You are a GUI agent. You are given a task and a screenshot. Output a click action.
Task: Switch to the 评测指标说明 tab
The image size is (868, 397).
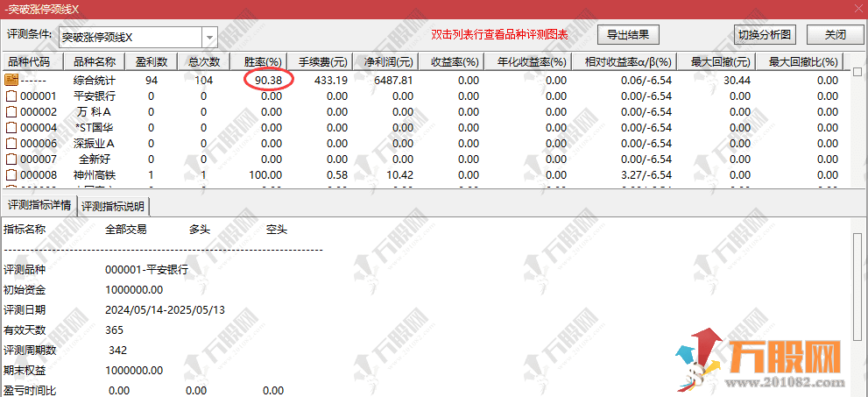tap(113, 207)
